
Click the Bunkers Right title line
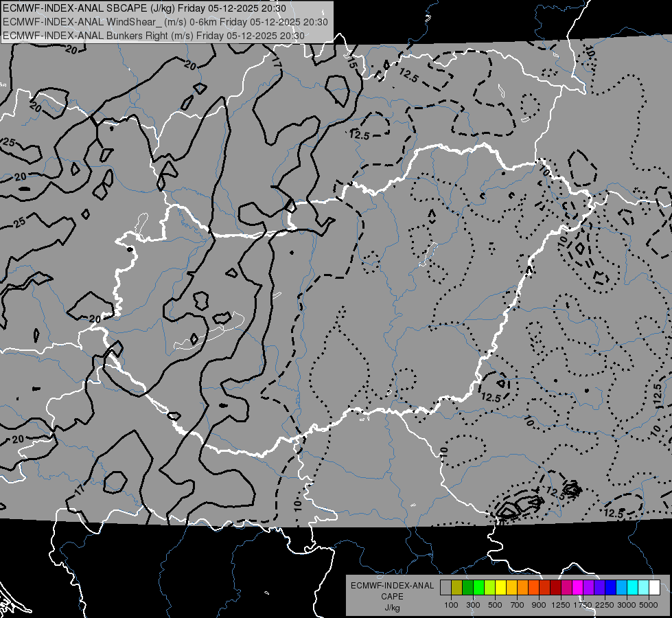[154, 36]
